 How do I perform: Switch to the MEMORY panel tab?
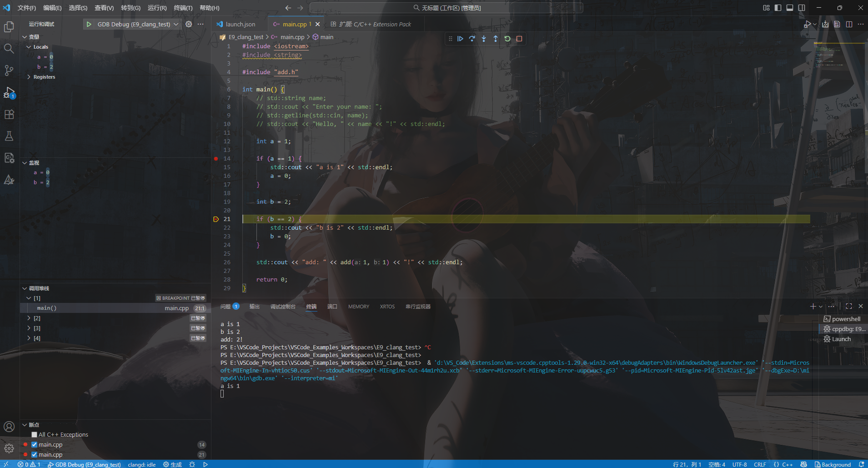(359, 307)
